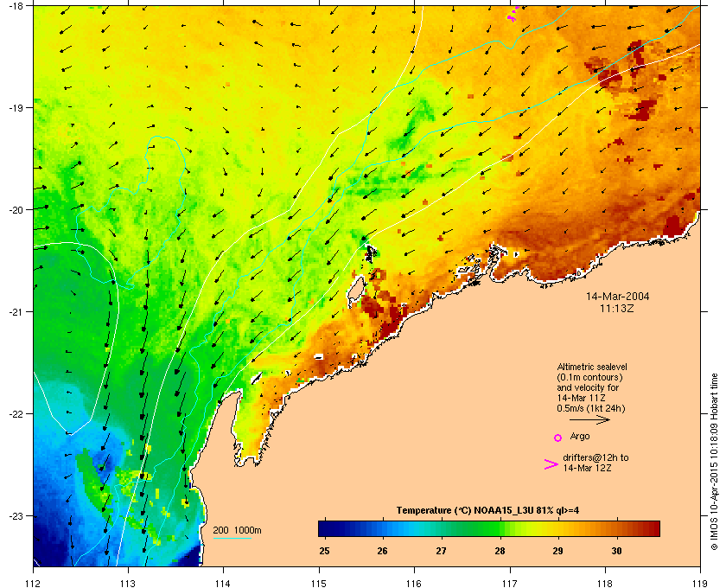Click the '14-Mar 11Z' velocity time text
Image resolution: width=726 pixels, height=588 pixels.
(x=582, y=398)
